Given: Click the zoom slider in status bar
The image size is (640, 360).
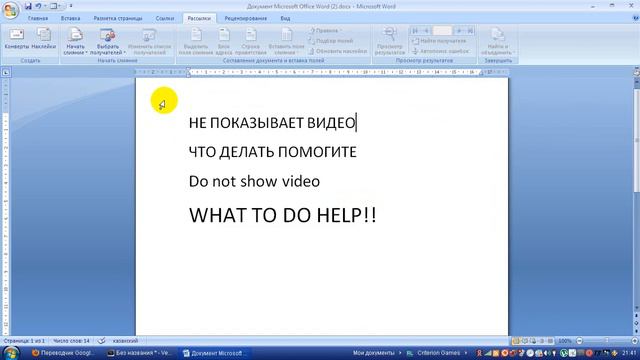Looking at the screenshot, I should point(607,341).
